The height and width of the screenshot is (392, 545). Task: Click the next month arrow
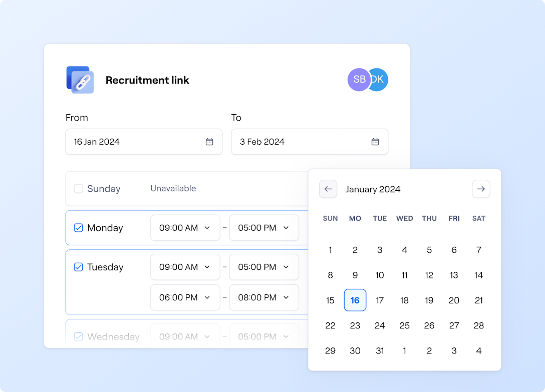click(481, 189)
